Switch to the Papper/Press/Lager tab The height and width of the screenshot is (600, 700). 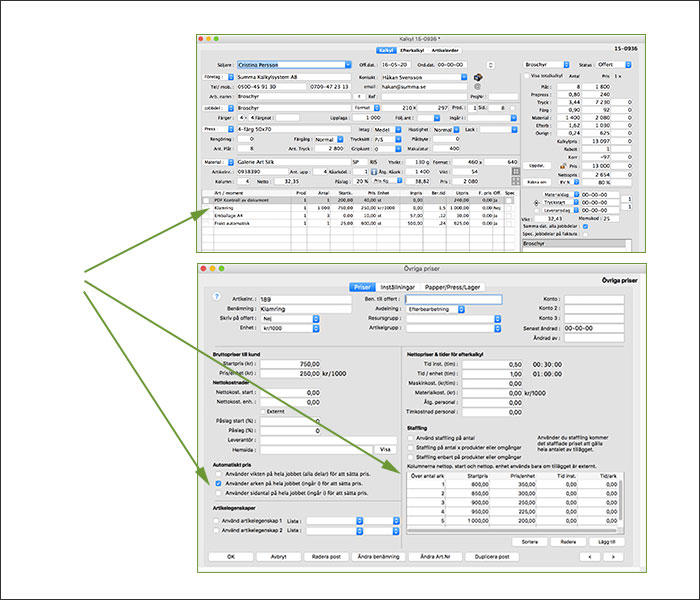[452, 287]
